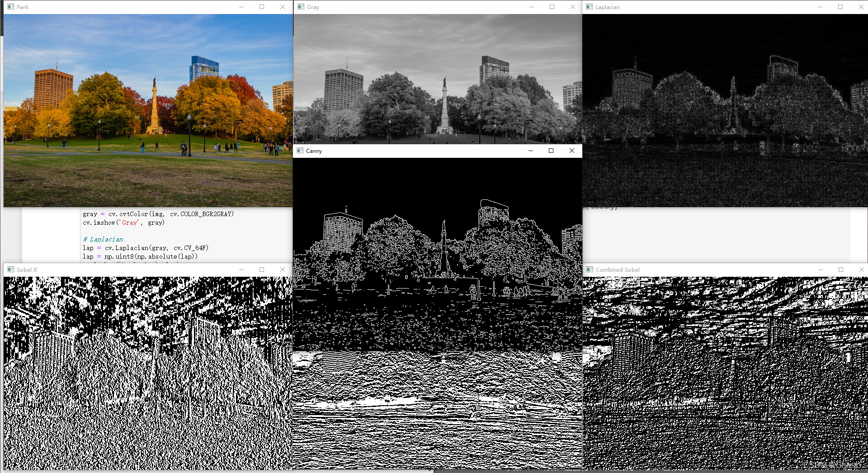This screenshot has width=868, height=473.
Task: Close the Gray window
Action: point(573,7)
